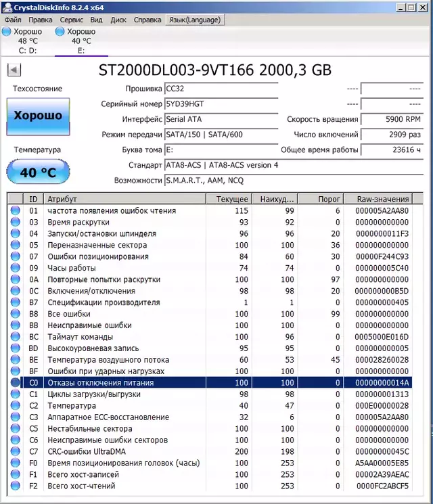Screen dimensions: 433x504
Task: Click status orb in row F0 Время позиционирования головок
Action: 15,463
